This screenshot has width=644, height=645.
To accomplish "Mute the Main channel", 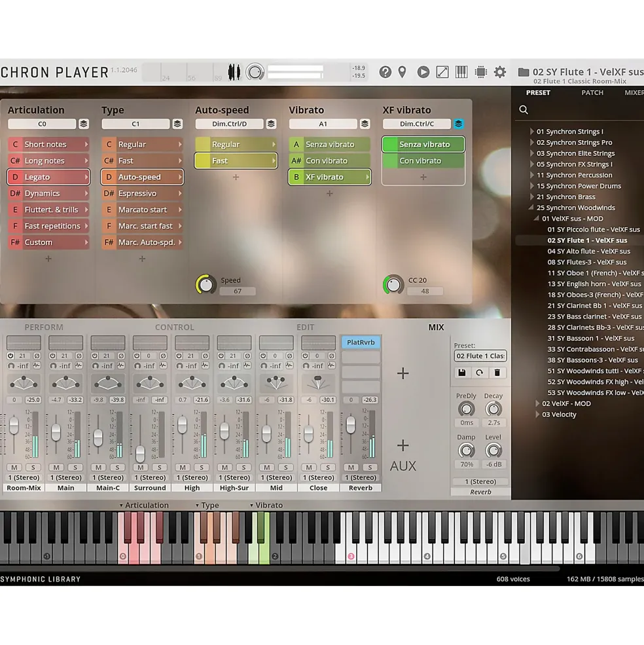I will tap(56, 468).
